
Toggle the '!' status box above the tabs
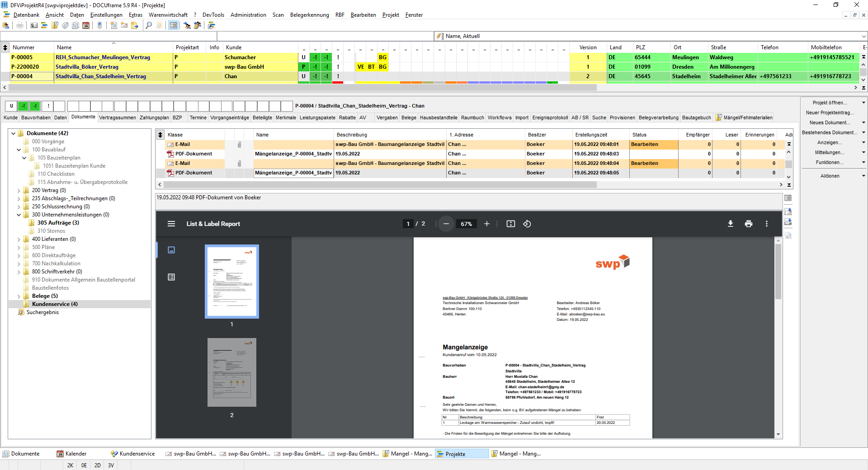tap(48, 106)
